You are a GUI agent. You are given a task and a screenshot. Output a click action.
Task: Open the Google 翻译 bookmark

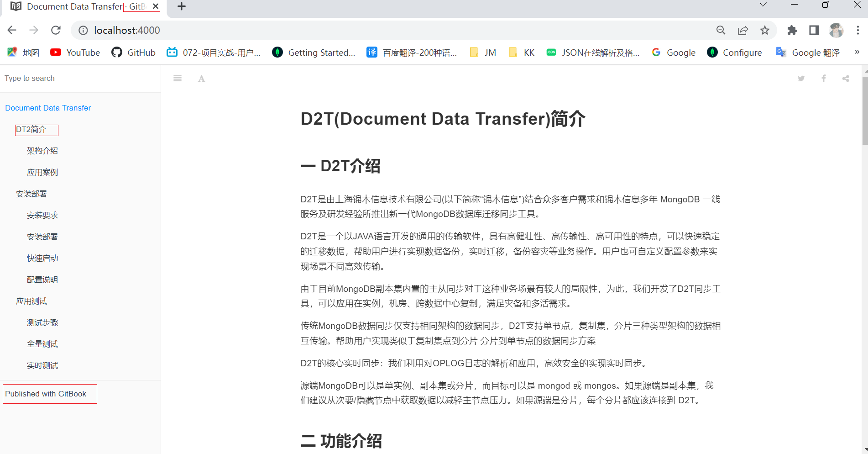(808, 53)
